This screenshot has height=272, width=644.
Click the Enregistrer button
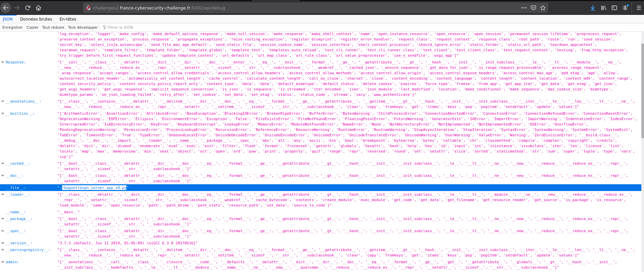pos(12,27)
